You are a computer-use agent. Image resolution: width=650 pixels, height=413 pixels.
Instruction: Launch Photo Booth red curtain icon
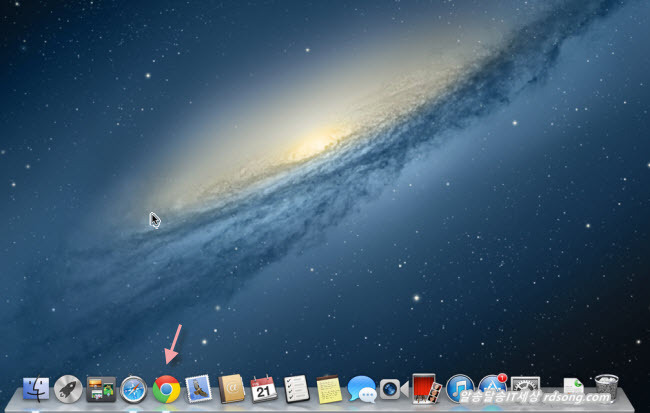click(x=424, y=388)
